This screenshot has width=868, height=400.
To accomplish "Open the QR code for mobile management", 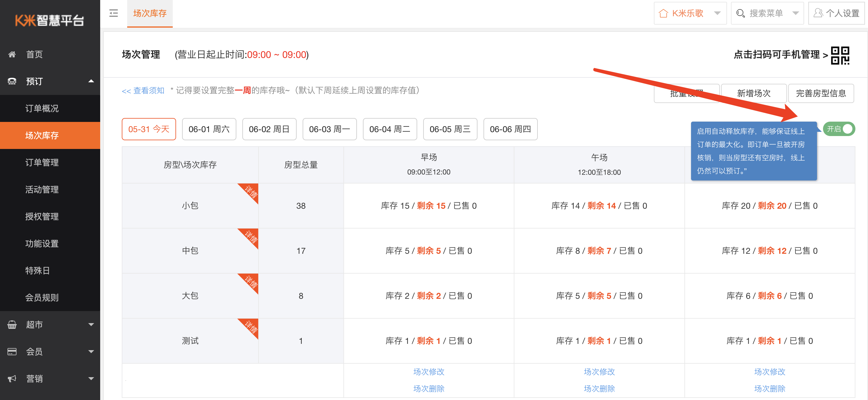I will click(840, 55).
